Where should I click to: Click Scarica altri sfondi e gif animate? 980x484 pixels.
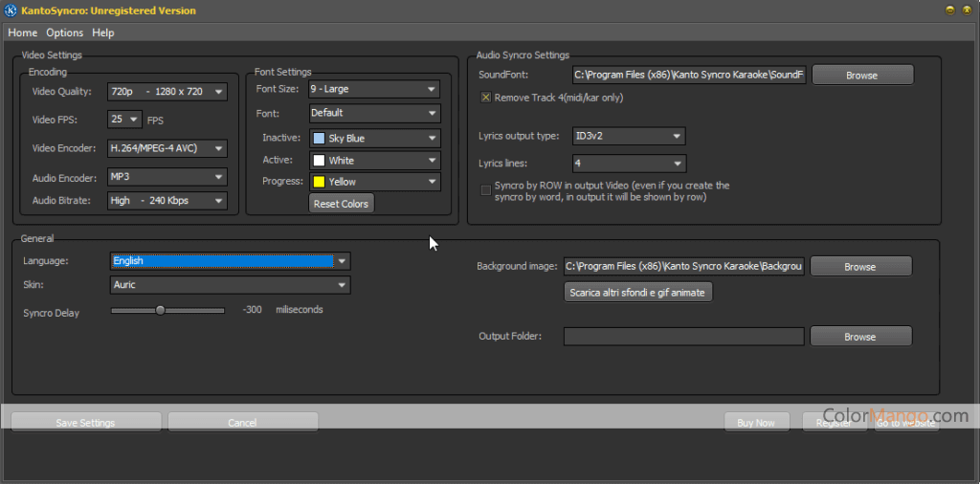(638, 293)
